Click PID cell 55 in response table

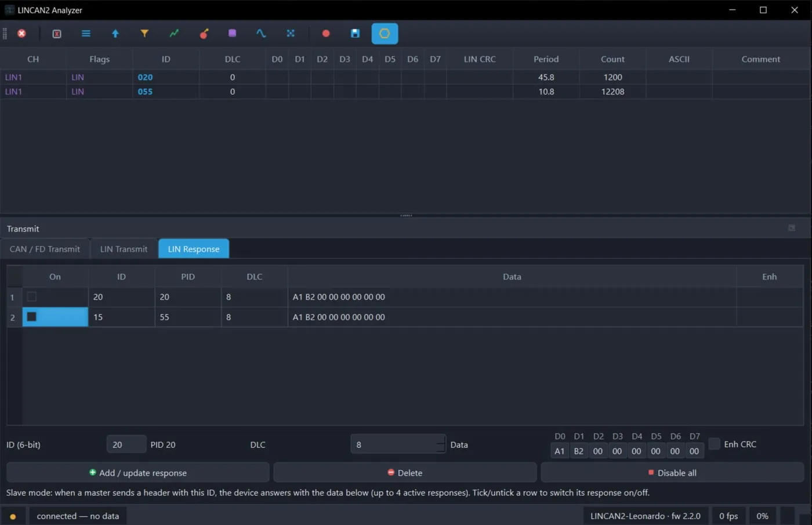pyautogui.click(x=188, y=317)
